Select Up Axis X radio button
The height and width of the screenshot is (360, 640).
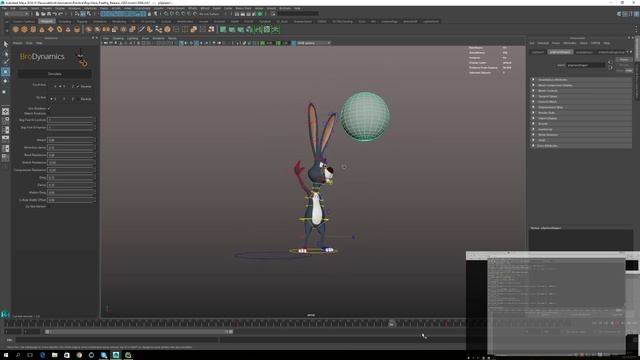pos(51,99)
